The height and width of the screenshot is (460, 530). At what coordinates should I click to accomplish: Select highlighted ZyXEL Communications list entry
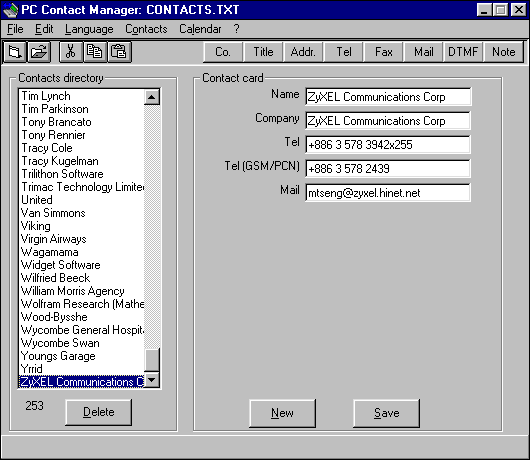[81, 382]
